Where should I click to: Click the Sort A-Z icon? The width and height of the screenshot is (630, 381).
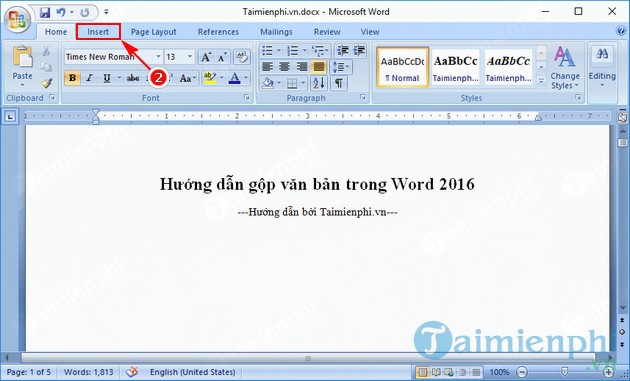(x=319, y=83)
